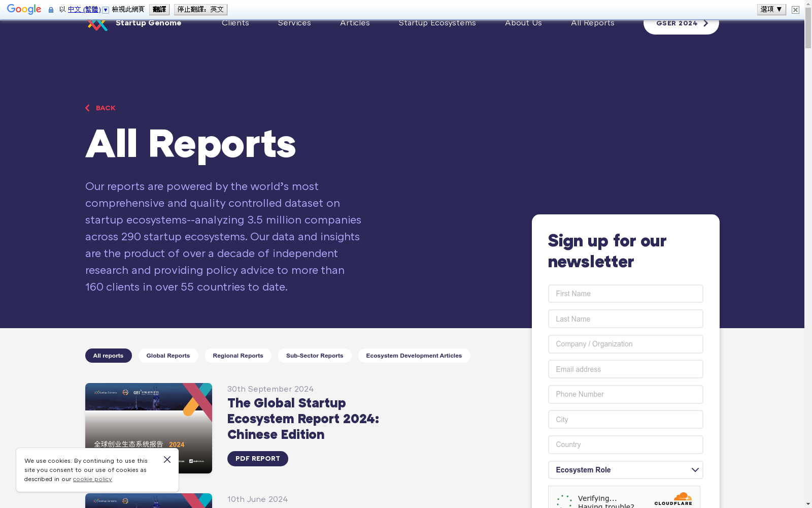Focus the Email address field
Viewport: 812px width, 508px height.
625,369
